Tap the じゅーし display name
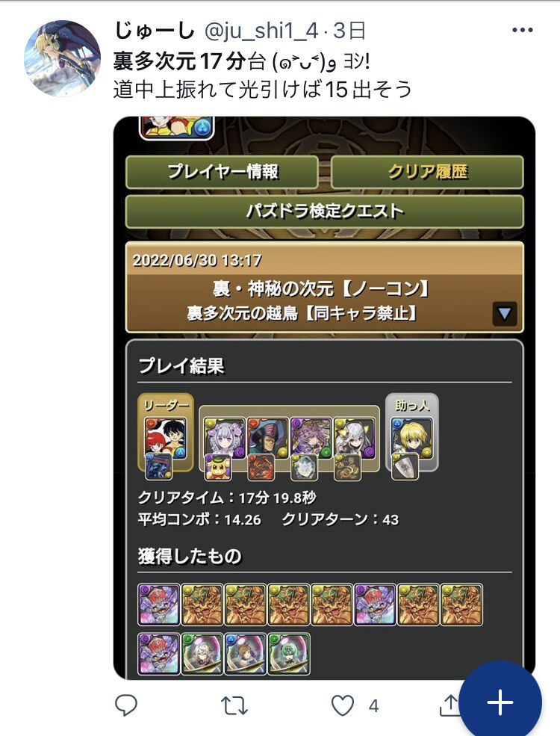560x736 pixels. pos(155,31)
